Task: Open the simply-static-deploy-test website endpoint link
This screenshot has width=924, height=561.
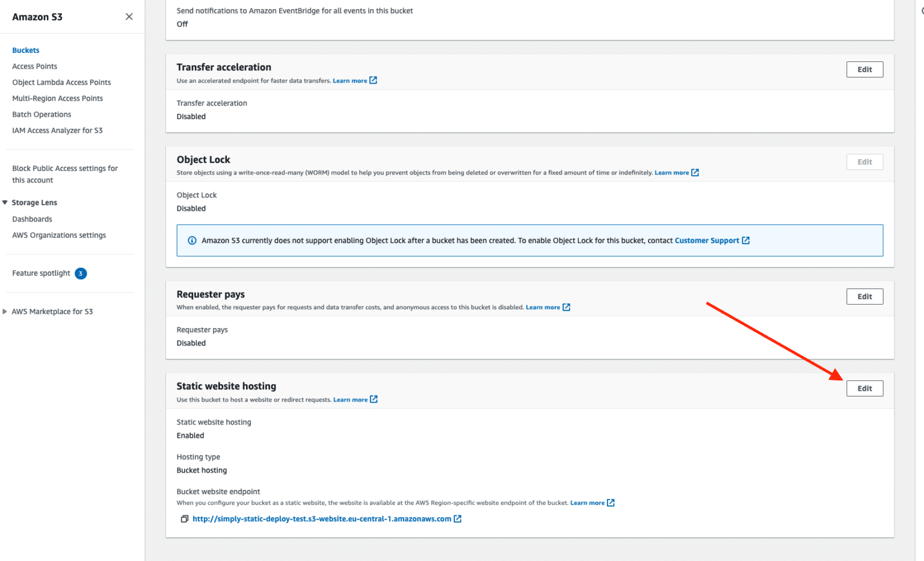Action: coord(322,519)
